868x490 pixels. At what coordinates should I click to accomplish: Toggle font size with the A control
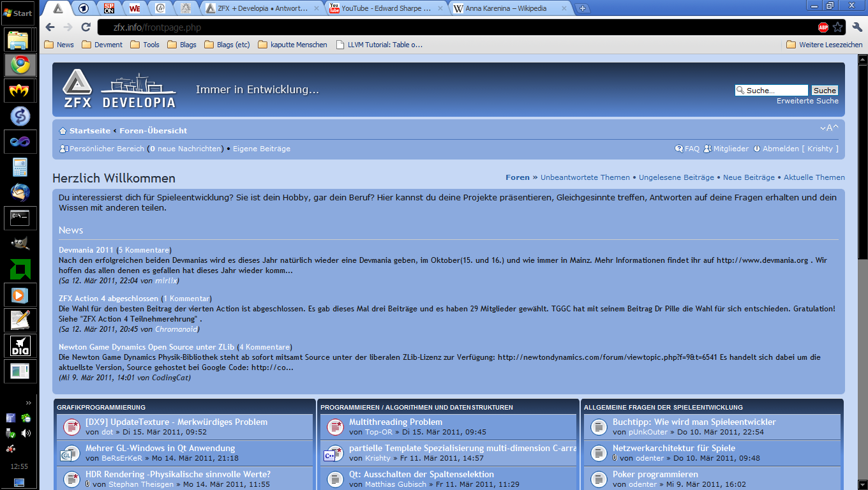click(829, 128)
